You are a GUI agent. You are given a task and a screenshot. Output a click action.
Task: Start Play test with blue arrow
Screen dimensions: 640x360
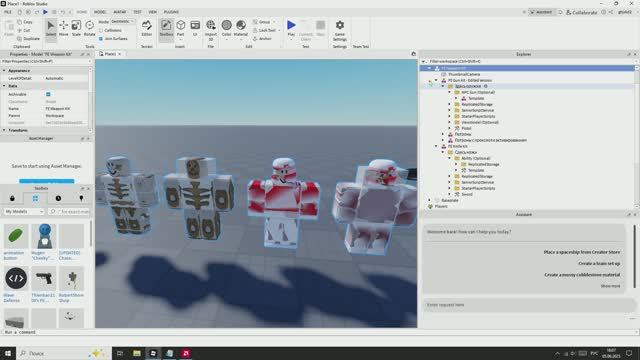291,28
